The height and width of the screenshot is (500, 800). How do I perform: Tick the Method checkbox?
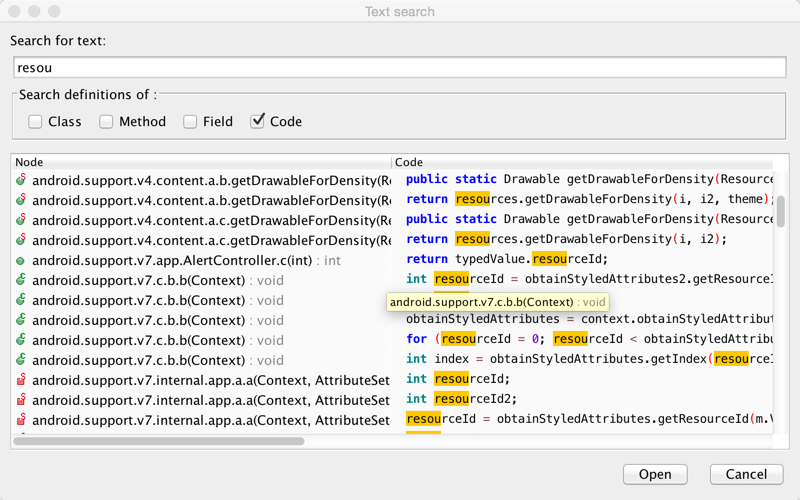pyautogui.click(x=106, y=122)
